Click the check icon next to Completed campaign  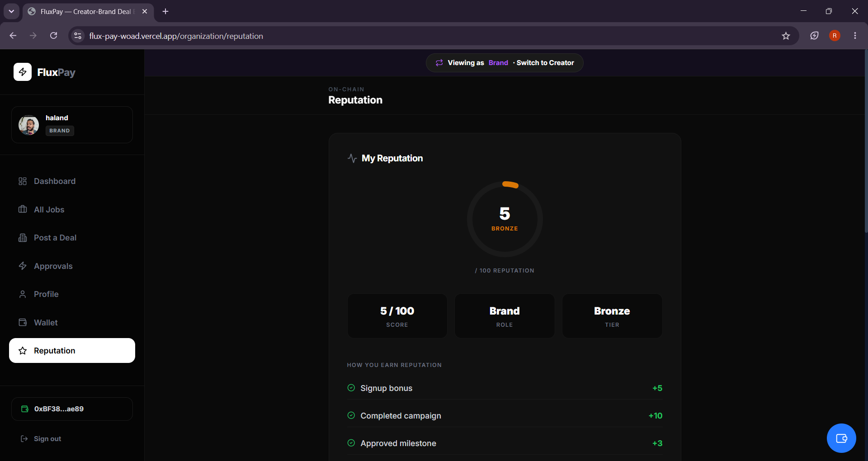point(351,415)
